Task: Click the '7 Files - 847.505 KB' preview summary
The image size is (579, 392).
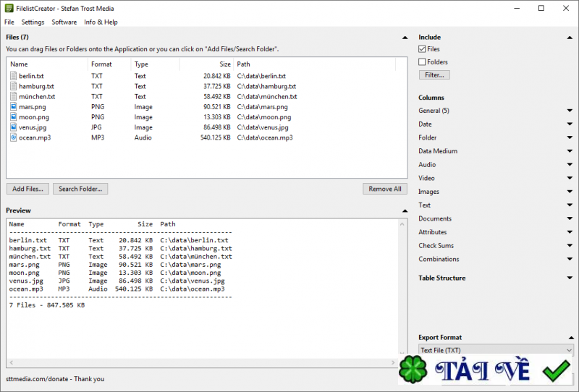Action: tap(47, 305)
